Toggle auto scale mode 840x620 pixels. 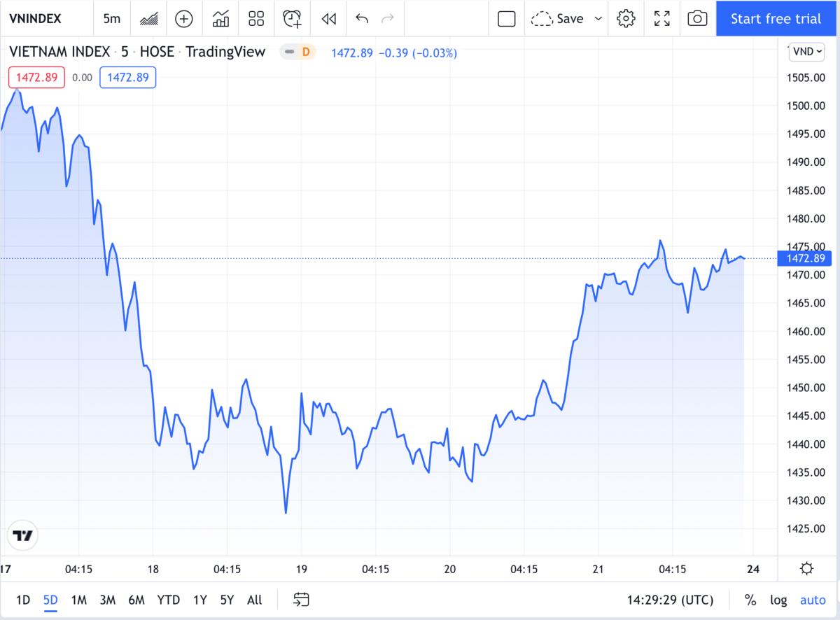(813, 600)
